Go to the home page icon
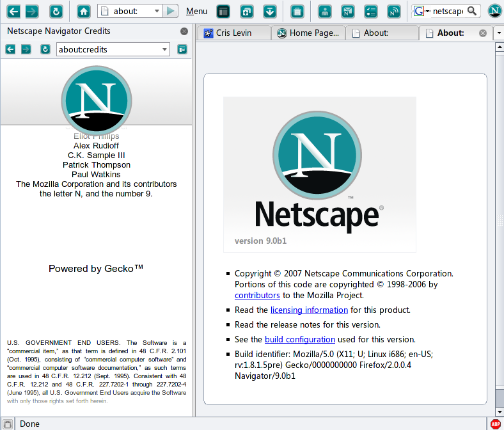 [x=84, y=12]
